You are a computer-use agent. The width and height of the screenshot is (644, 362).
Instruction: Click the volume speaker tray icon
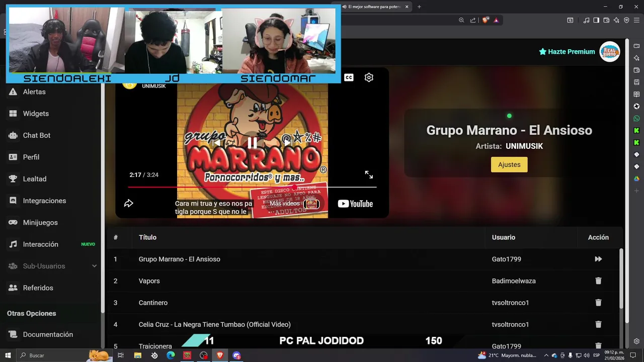tap(587, 355)
